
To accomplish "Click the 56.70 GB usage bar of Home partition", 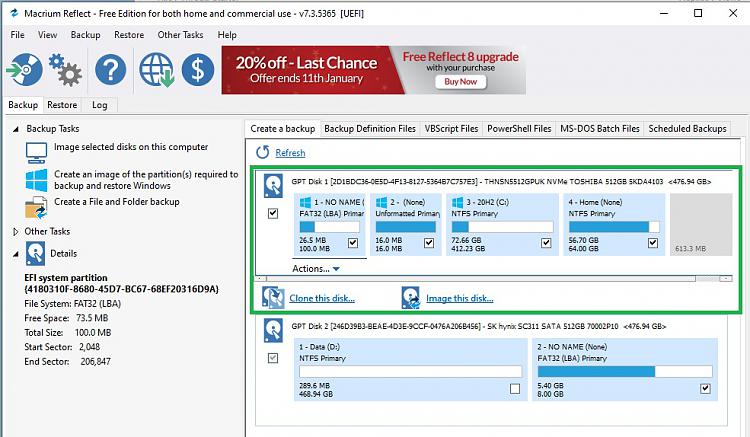I will 614,227.
